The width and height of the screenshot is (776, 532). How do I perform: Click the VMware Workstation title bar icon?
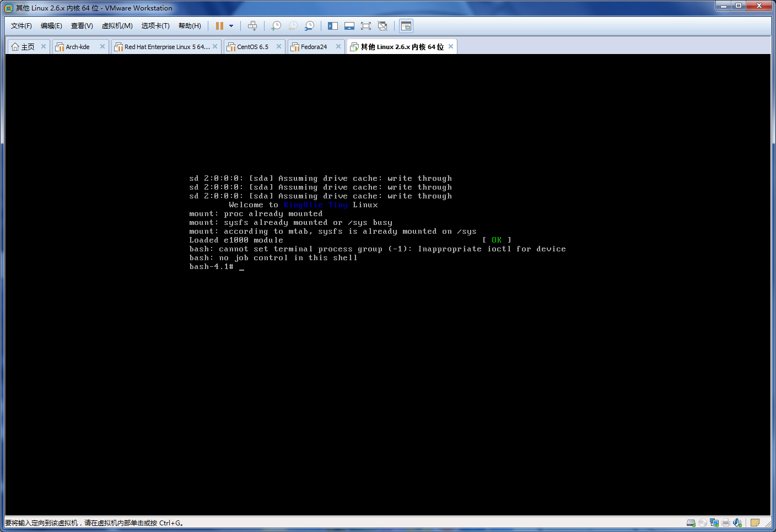point(9,8)
